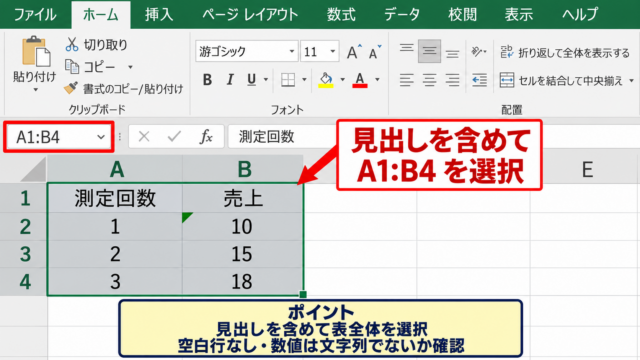This screenshot has height=360, width=640.
Task: Open the ページ レイアウト tab
Action: tap(250, 15)
